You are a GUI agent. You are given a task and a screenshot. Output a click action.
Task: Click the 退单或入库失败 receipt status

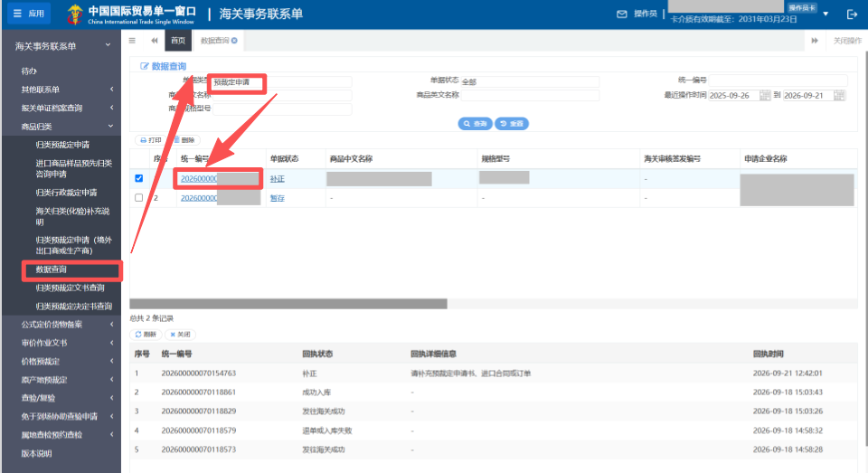point(326,430)
